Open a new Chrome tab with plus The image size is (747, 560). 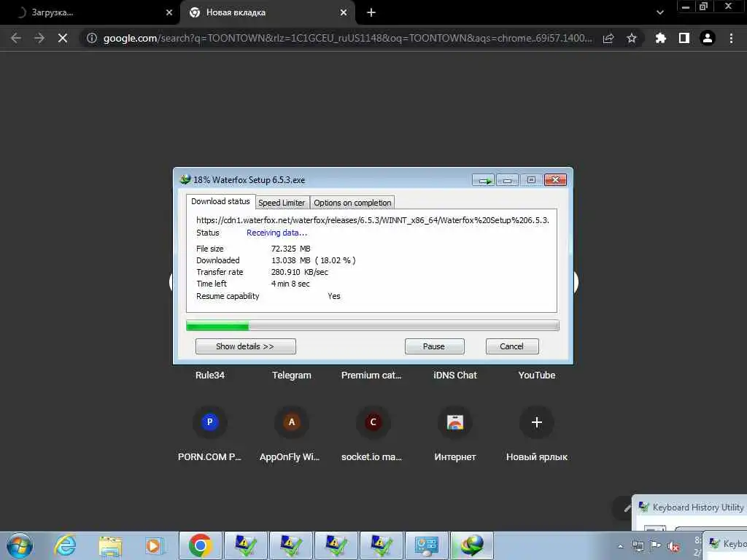click(x=371, y=12)
